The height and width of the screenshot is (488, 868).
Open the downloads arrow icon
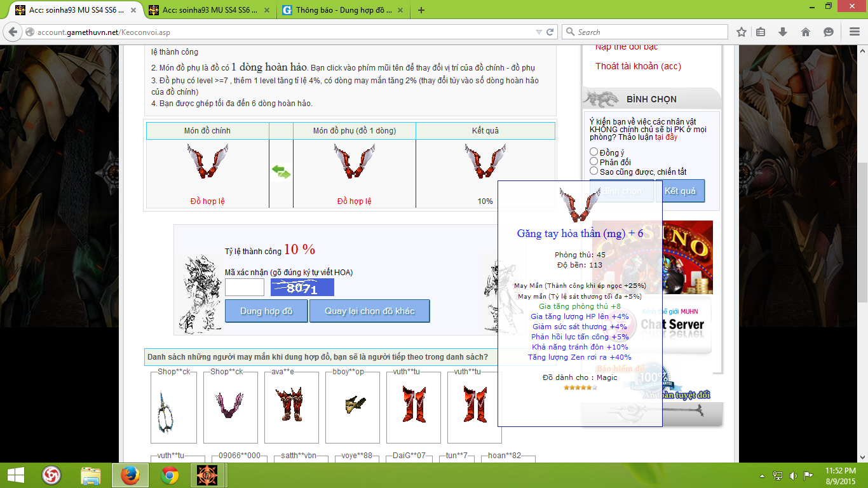[783, 32]
